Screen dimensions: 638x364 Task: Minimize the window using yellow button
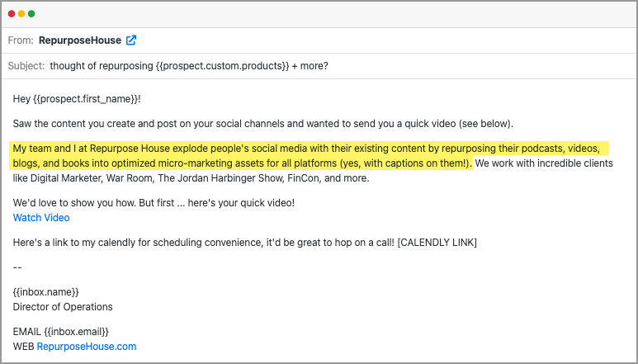(x=21, y=14)
